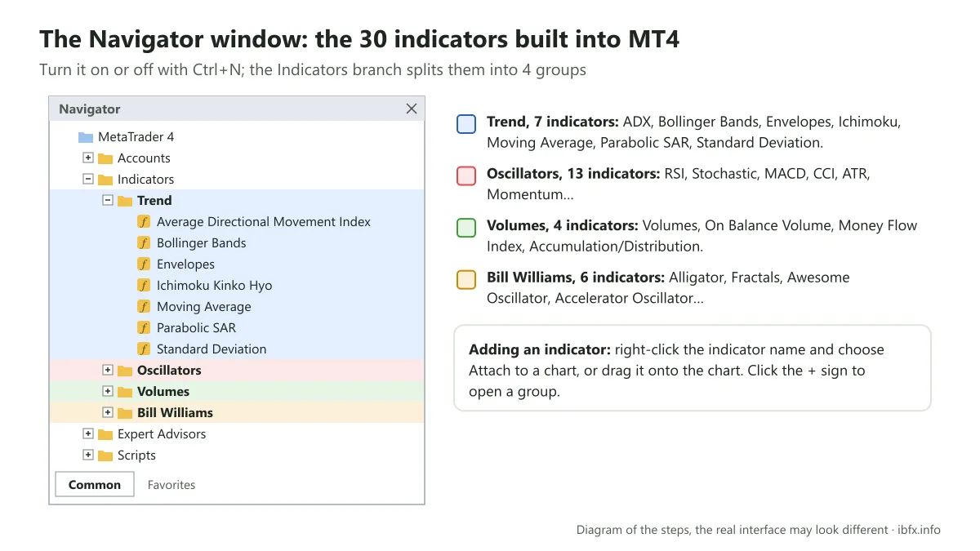Click the function icon beside Bollinger Bands
The height and width of the screenshot is (551, 980).
tap(144, 243)
